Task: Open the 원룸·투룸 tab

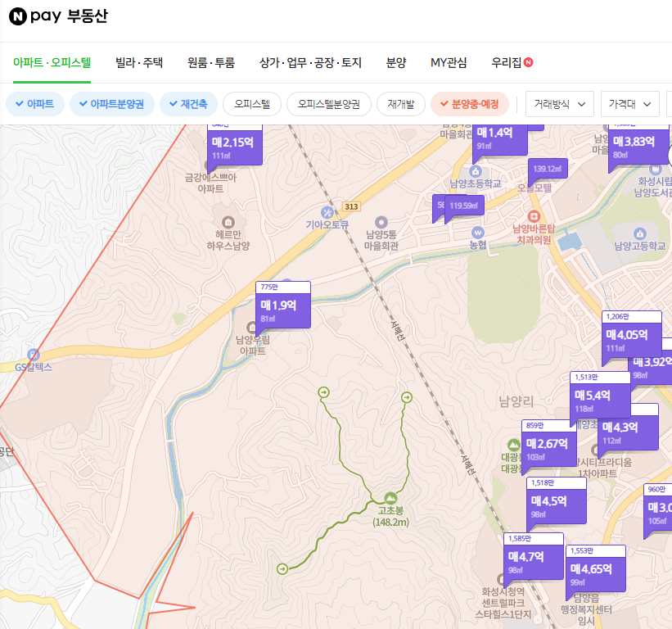Action: [x=211, y=62]
